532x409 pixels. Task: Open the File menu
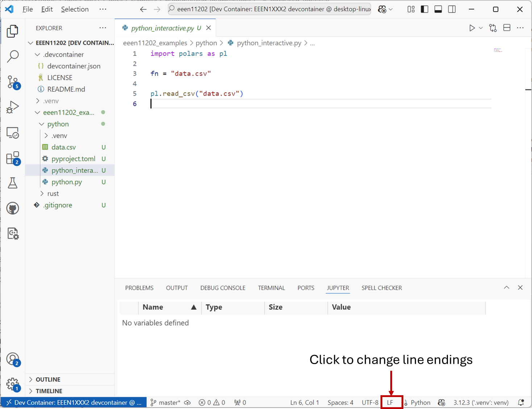click(x=28, y=9)
